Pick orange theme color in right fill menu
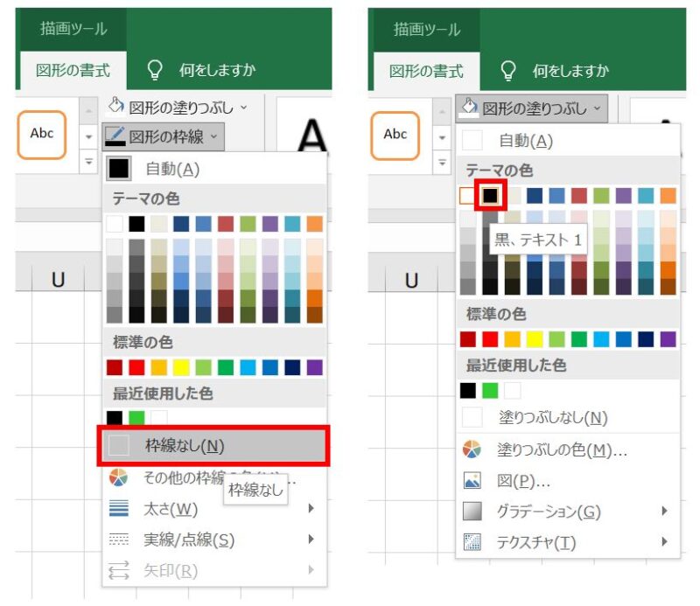Viewport: 700px width, 606px height. 668,195
